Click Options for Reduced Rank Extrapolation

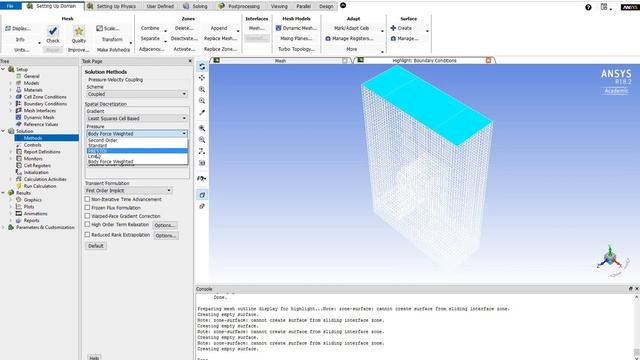(x=166, y=236)
